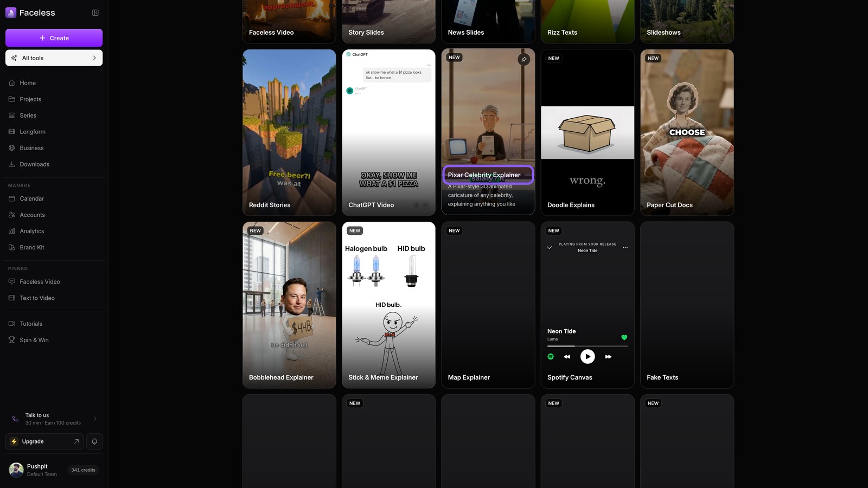This screenshot has width=868, height=488.
Task: Click rewind on Spotify Canvas preview
Action: 567,357
